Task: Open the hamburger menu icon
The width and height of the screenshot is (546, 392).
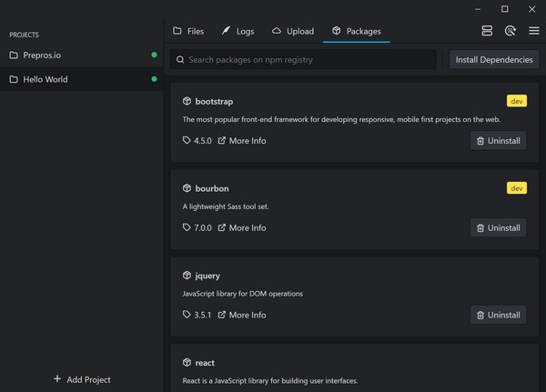Action: [534, 31]
